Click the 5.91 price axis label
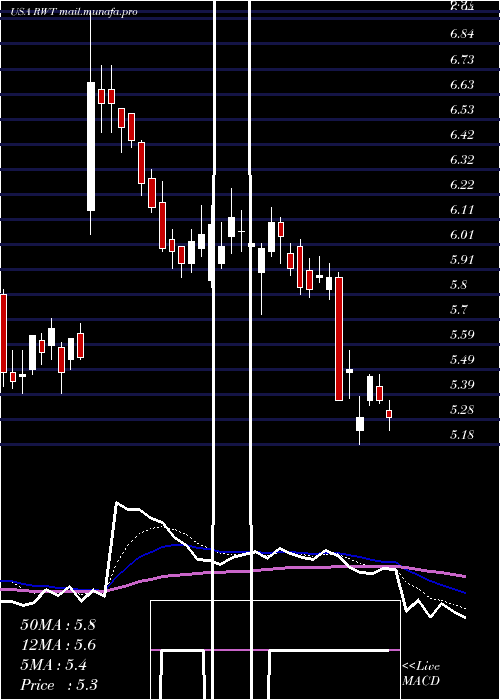This screenshot has height=700, width=500. click(462, 259)
